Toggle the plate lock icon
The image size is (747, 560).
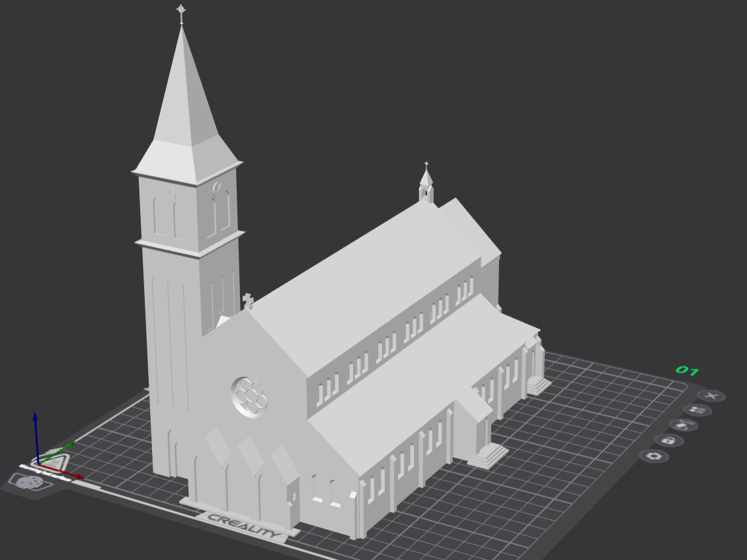(669, 440)
